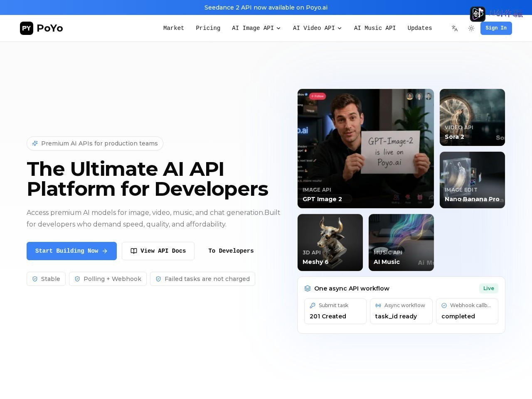Click the 201 Created status text

pos(328,316)
